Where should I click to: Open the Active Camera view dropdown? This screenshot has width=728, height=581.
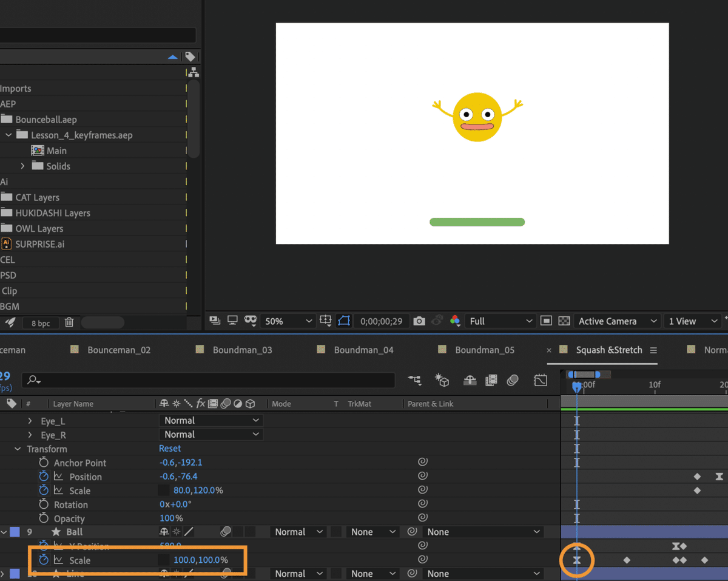coord(615,321)
